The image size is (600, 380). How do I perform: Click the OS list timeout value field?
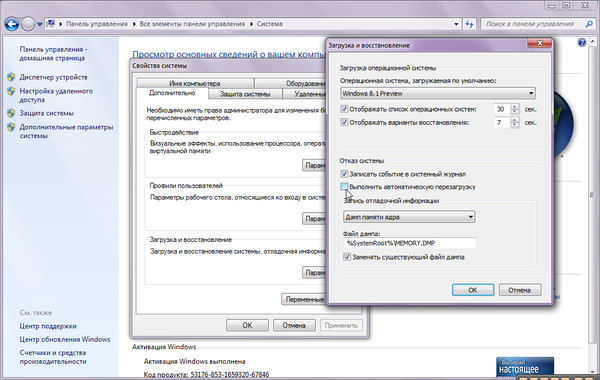502,109
